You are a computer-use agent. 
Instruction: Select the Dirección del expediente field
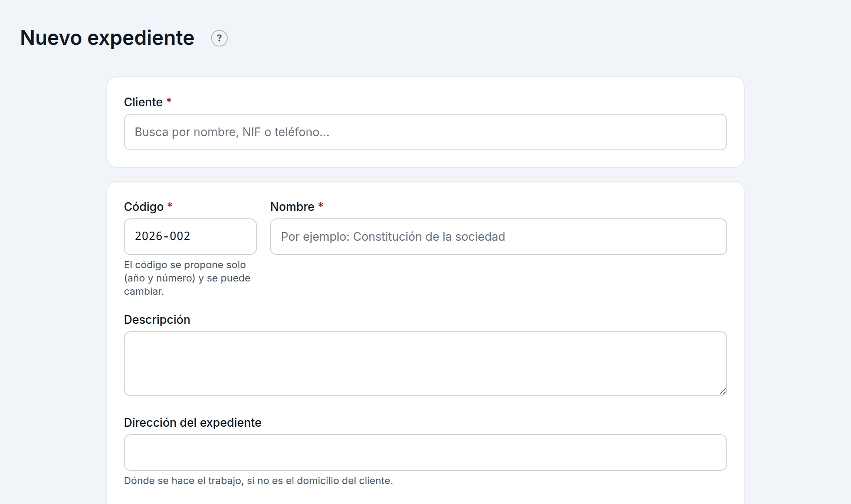425,452
